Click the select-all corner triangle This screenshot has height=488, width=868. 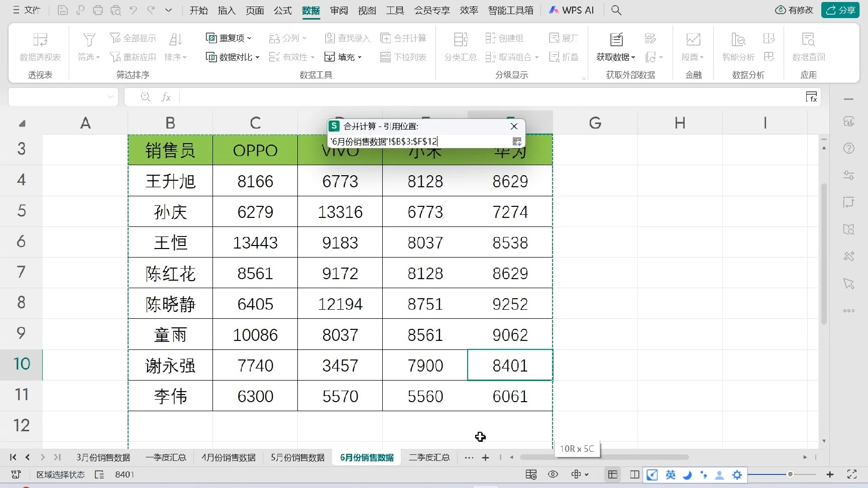click(x=22, y=124)
